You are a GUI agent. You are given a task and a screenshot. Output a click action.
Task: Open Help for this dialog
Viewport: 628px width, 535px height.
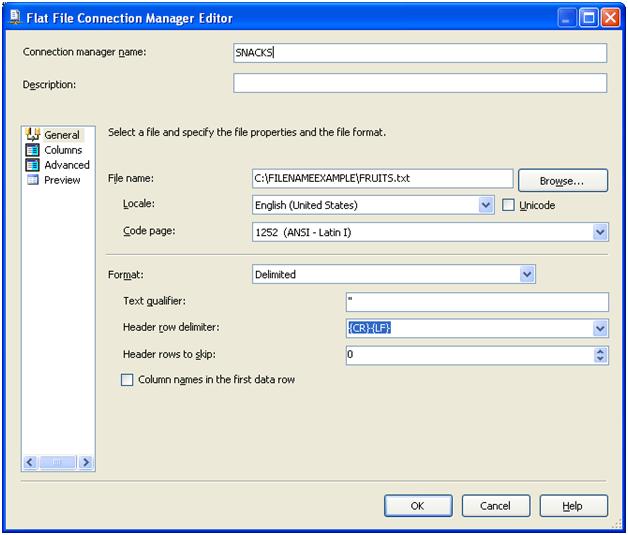coord(573,506)
